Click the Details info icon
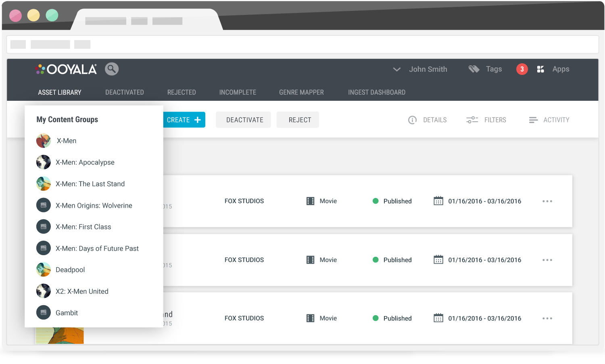This screenshot has height=364, width=605. coord(412,120)
